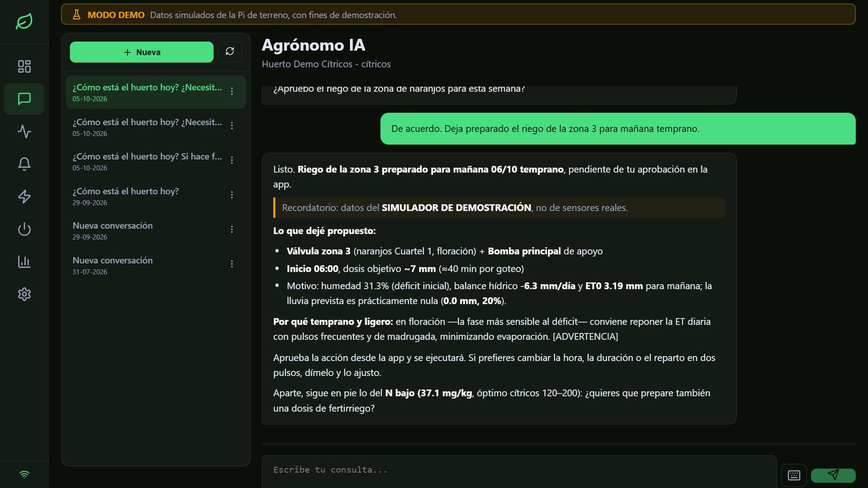Open the dashboard grid icon in sidebar

pos(24,66)
